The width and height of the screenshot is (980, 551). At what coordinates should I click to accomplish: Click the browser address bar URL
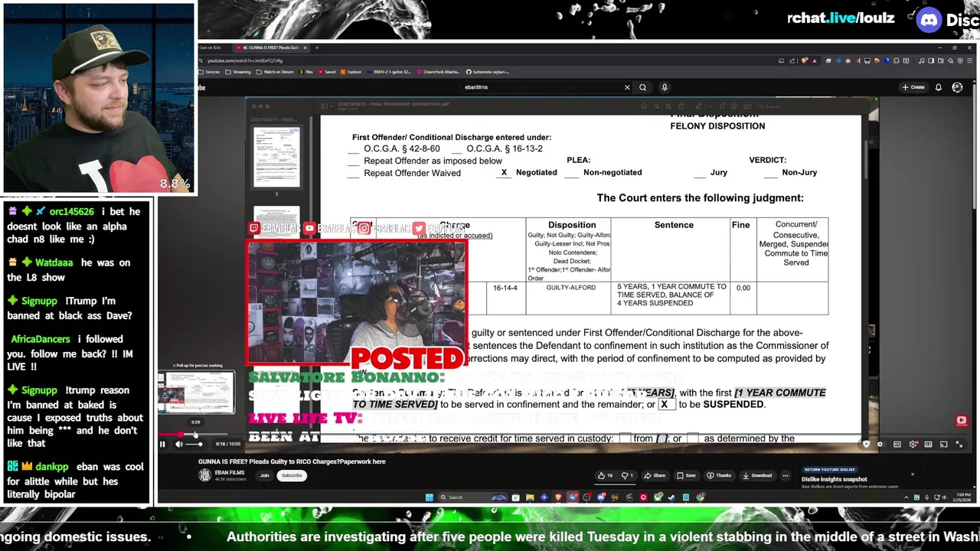click(x=245, y=60)
